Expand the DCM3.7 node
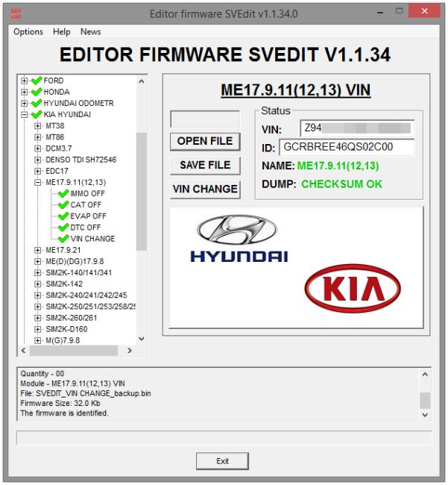Image resolution: width=448 pixels, height=485 pixels. (38, 148)
